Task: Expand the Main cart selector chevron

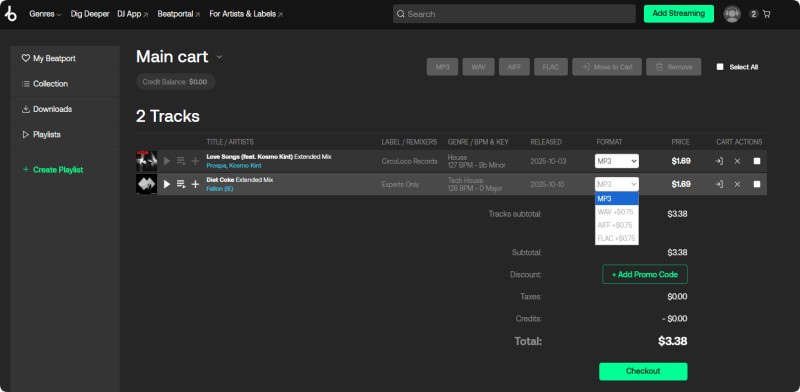Action: (219, 57)
